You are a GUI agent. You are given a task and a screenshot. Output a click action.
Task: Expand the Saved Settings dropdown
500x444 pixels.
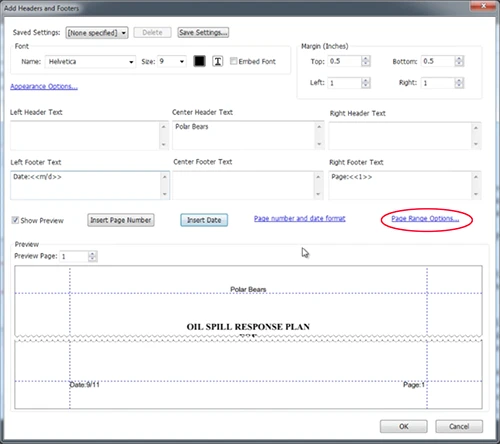[x=97, y=33]
